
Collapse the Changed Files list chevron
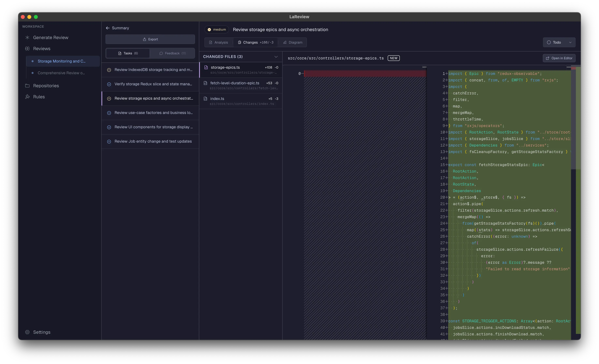pyautogui.click(x=276, y=57)
